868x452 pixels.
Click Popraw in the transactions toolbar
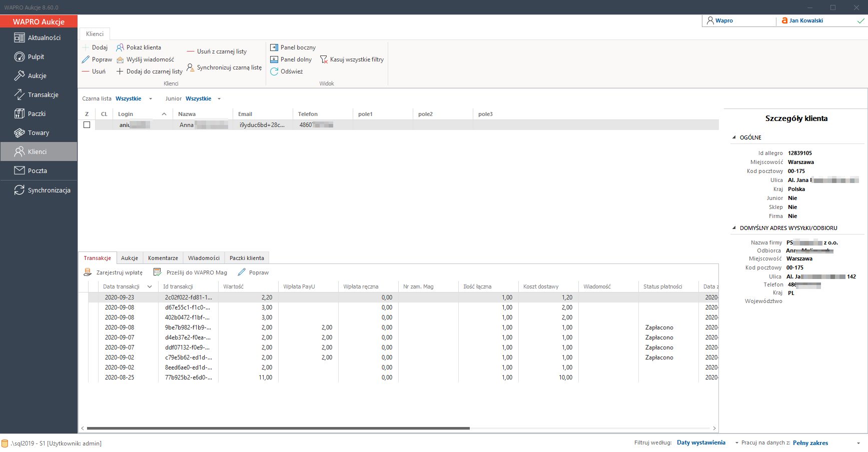pyautogui.click(x=253, y=272)
